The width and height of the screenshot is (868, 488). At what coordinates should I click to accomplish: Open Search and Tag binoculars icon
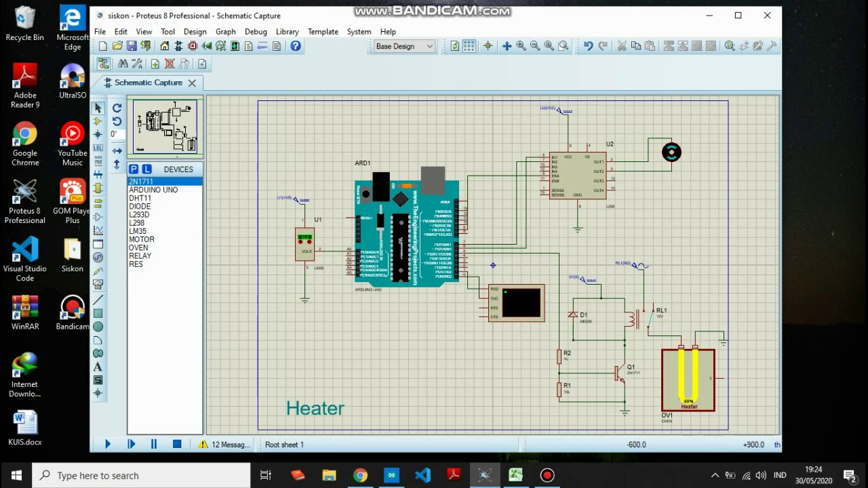tap(123, 64)
